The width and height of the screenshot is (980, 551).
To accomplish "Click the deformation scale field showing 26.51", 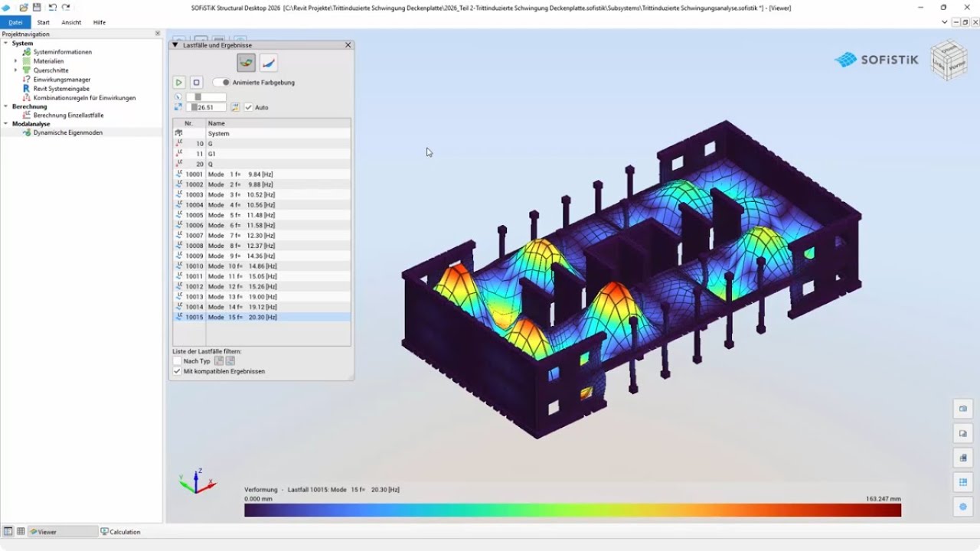I will click(207, 108).
